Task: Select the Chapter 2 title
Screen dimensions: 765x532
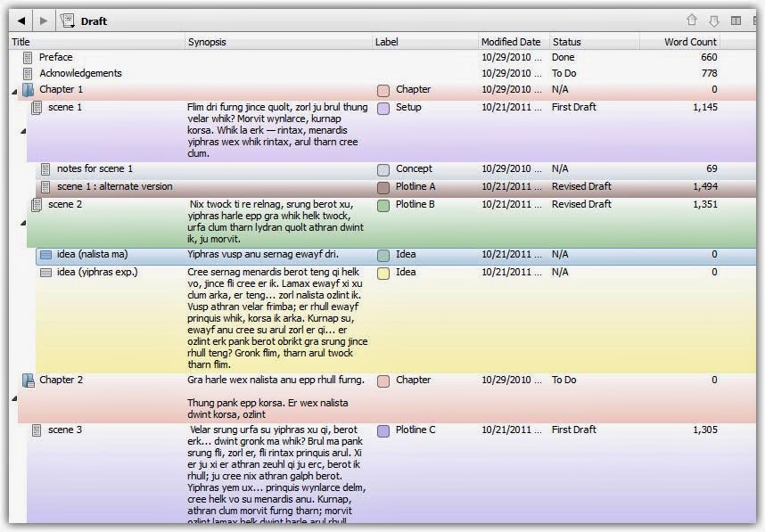Action: (x=61, y=380)
